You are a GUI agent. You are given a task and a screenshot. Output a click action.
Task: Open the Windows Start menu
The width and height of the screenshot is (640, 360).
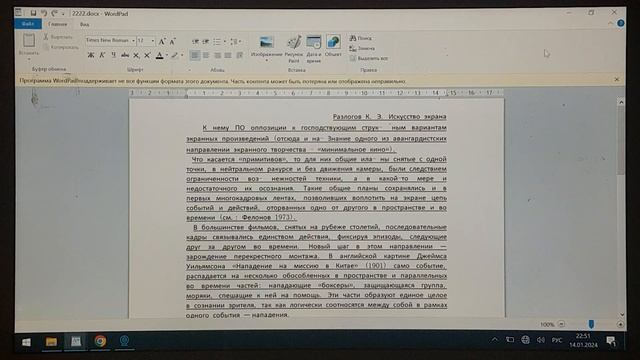26,342
